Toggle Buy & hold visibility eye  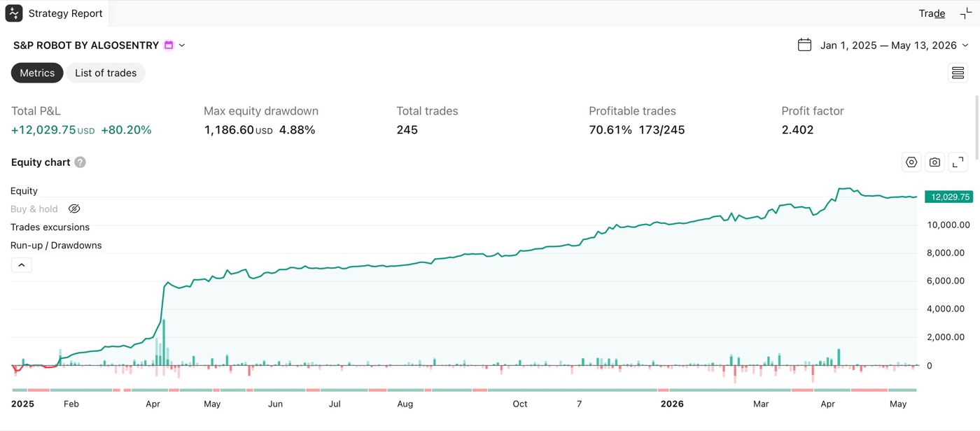coord(74,209)
